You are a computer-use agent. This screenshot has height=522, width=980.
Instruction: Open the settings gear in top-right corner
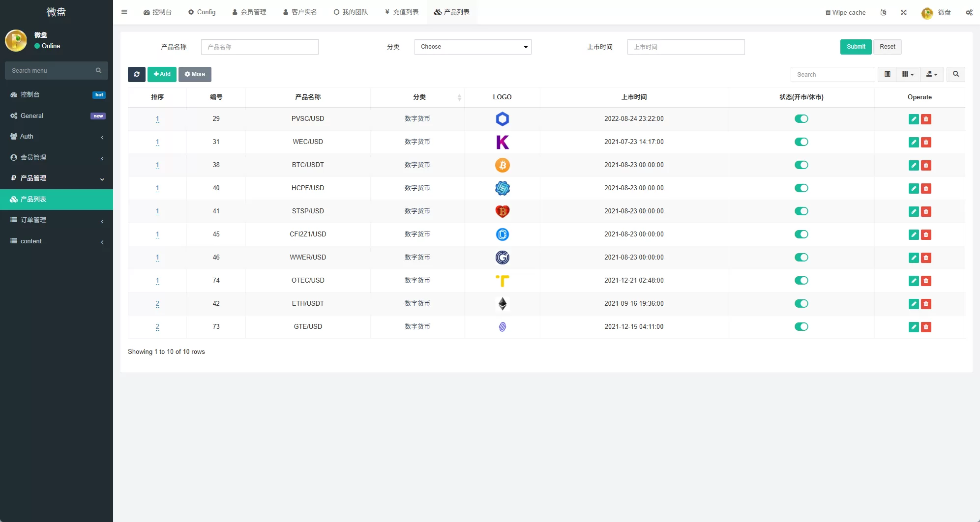coord(969,12)
